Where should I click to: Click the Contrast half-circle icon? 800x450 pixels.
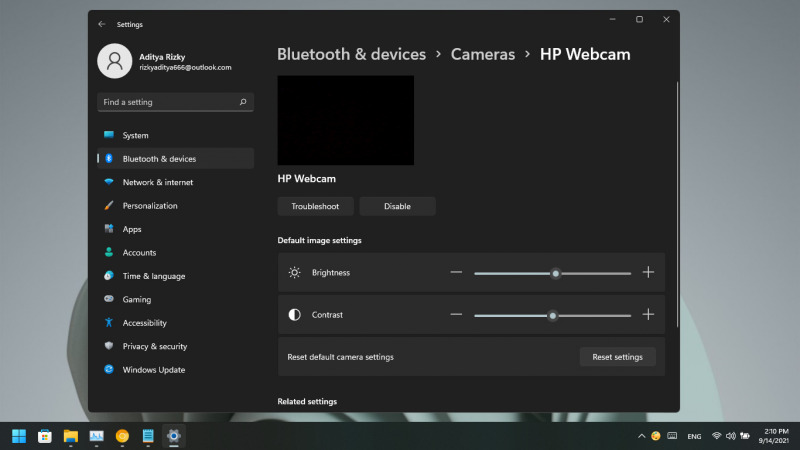[294, 315]
